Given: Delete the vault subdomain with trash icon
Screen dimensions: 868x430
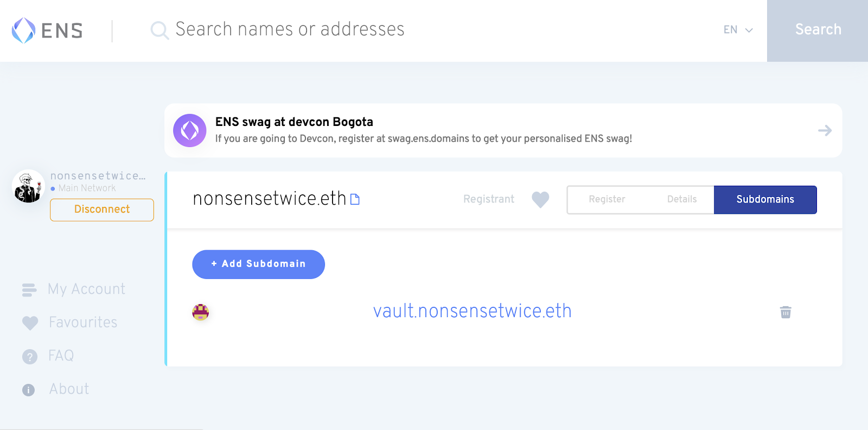Looking at the screenshot, I should [786, 312].
